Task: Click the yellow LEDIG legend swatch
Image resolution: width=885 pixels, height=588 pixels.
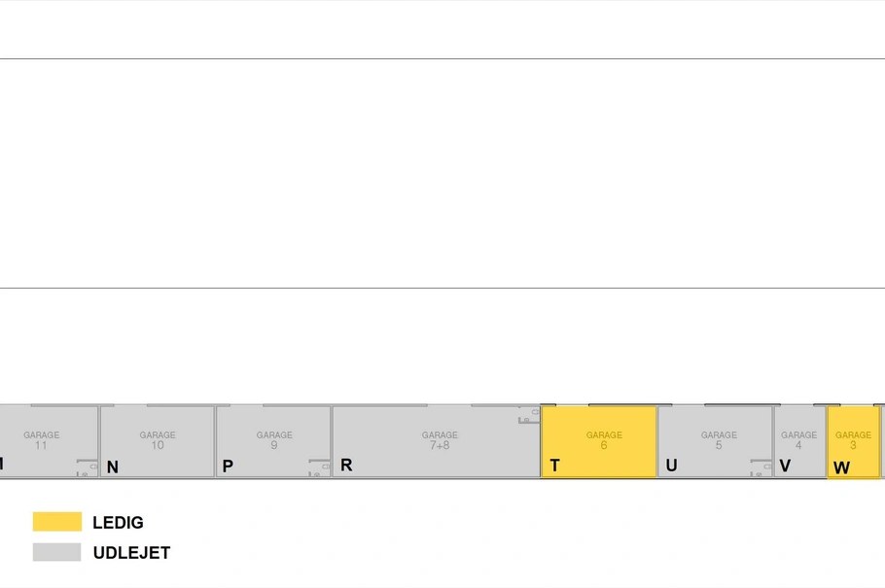Action: pyautogui.click(x=57, y=521)
